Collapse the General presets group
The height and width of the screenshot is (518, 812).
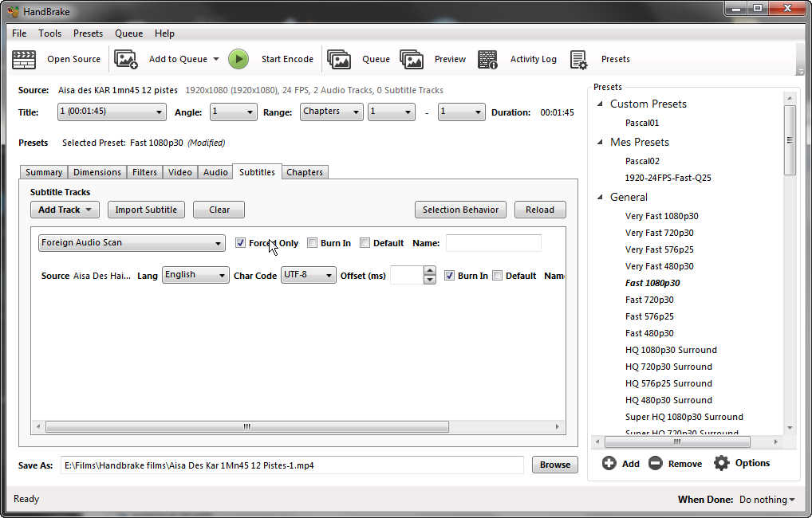(x=600, y=197)
